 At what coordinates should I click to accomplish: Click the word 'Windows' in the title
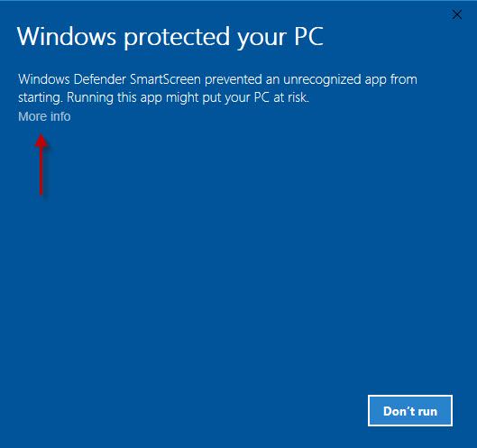click(67, 36)
